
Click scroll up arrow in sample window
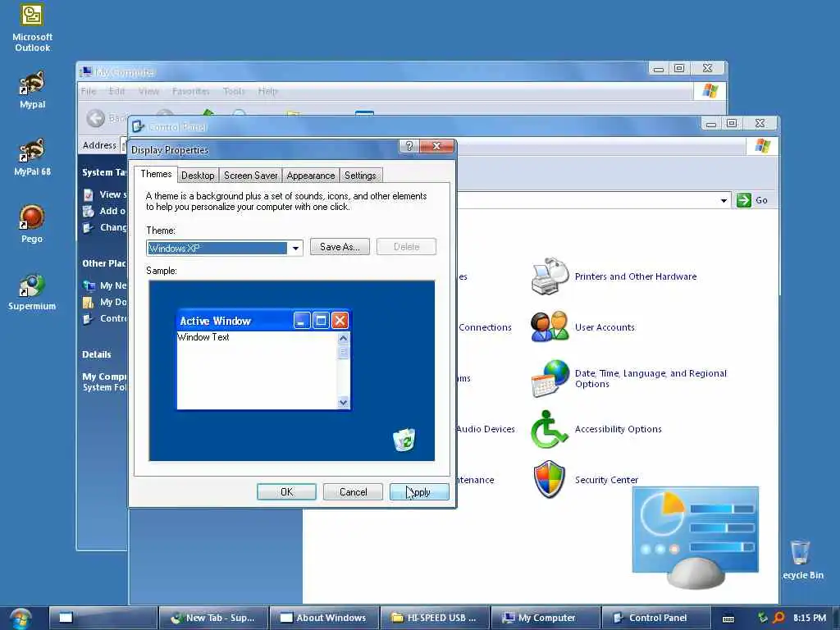[x=344, y=338]
